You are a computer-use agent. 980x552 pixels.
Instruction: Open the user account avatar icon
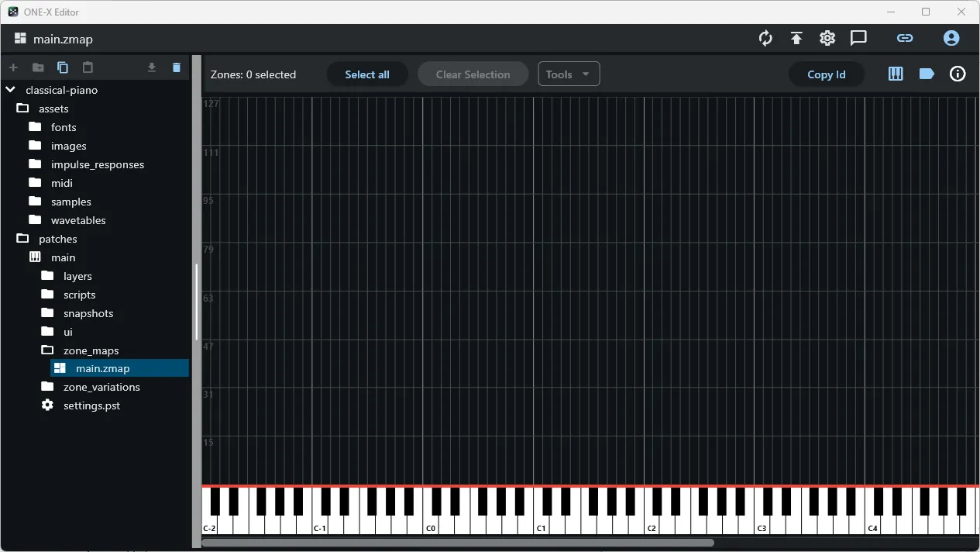[951, 38]
